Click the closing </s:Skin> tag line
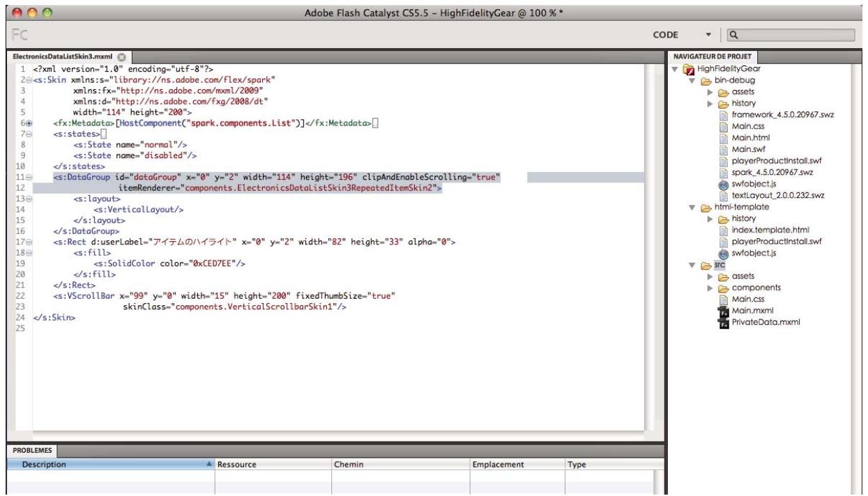The width and height of the screenshot is (868, 496). (54, 318)
